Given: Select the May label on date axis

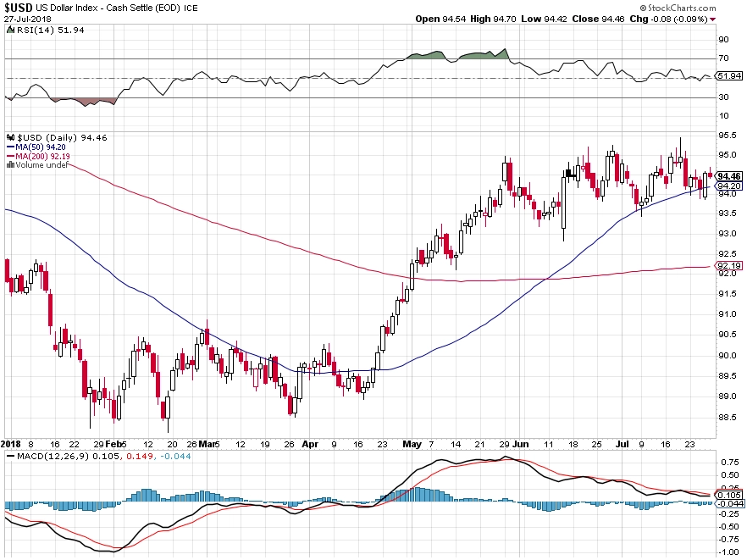Looking at the screenshot, I should click(412, 444).
